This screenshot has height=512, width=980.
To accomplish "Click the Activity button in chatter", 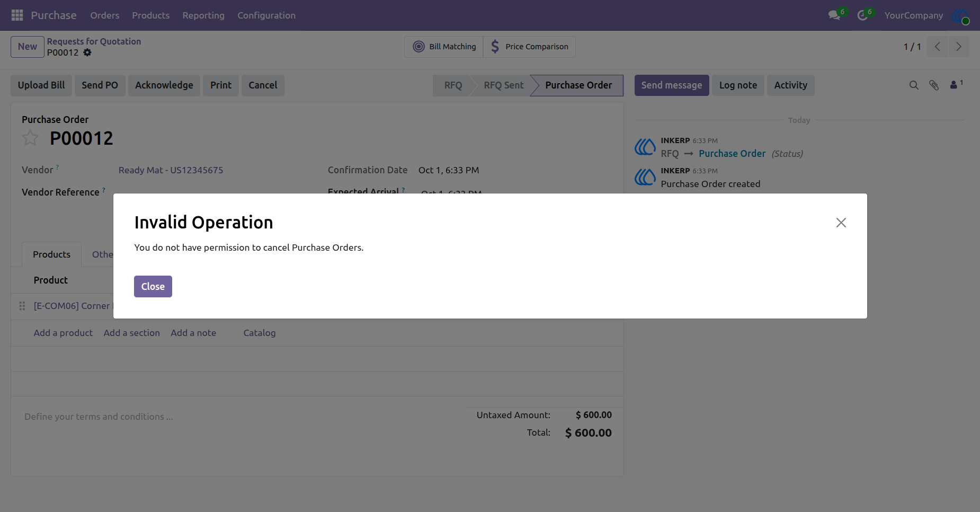I will pos(790,85).
